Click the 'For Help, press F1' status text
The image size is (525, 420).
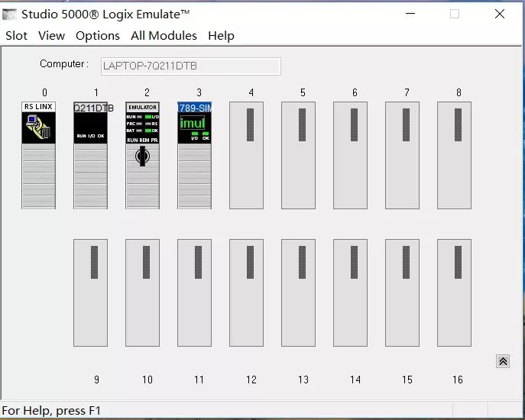pos(51,411)
